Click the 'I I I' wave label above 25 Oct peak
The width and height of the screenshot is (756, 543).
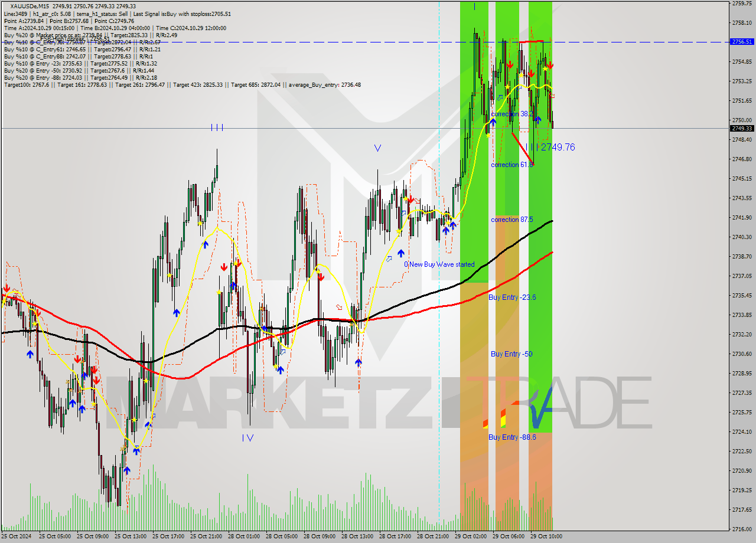217,127
